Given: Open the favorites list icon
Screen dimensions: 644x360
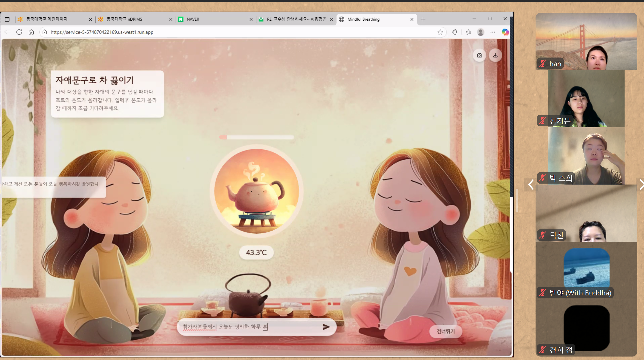Looking at the screenshot, I should (468, 32).
